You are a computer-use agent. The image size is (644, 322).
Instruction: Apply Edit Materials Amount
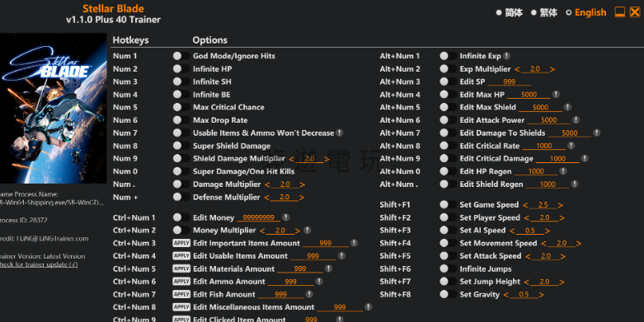pyautogui.click(x=181, y=268)
